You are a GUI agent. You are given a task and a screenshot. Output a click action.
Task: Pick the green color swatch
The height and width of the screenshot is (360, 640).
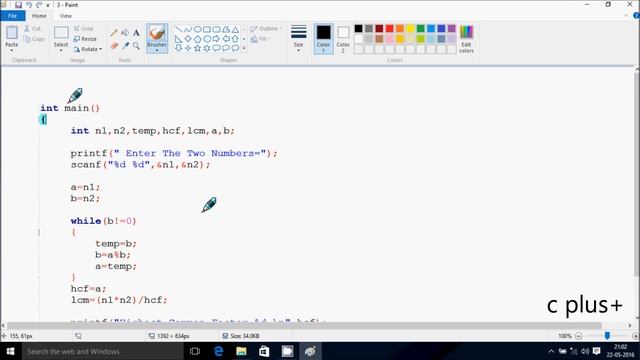coord(420,28)
